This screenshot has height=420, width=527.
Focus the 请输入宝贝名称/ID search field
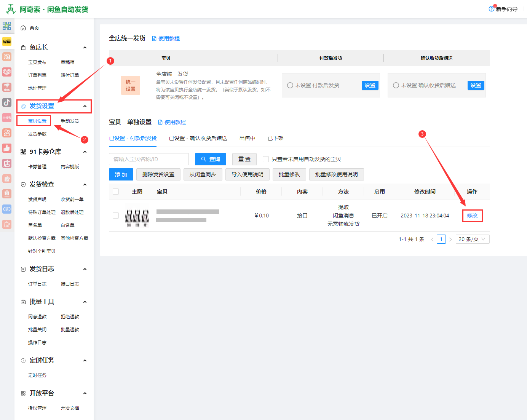pos(149,159)
